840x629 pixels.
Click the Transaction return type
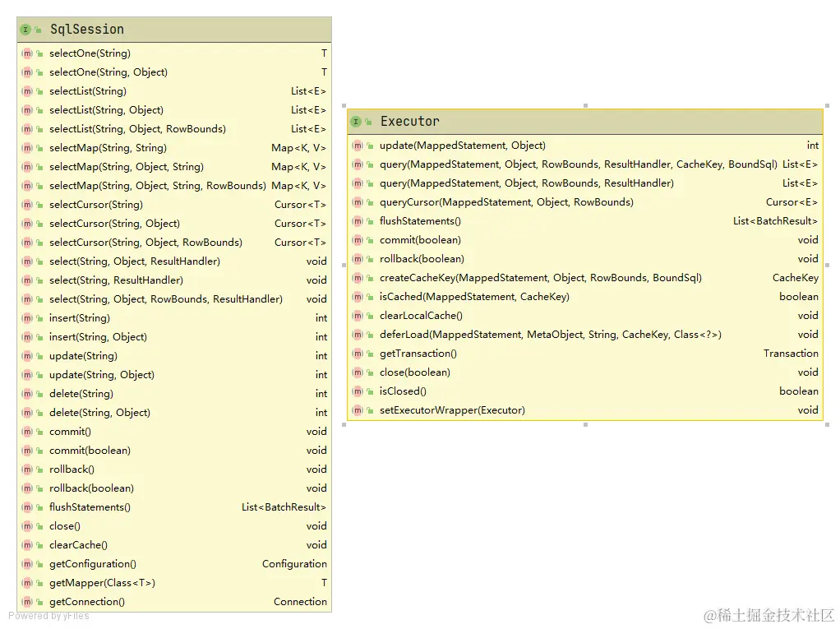[791, 354]
